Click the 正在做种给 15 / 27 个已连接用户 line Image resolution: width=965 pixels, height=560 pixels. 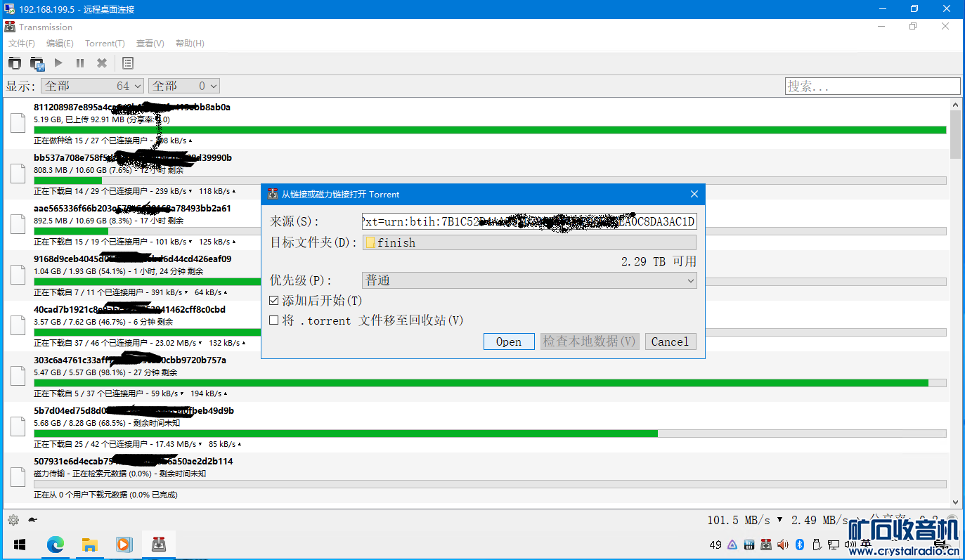tap(113, 141)
